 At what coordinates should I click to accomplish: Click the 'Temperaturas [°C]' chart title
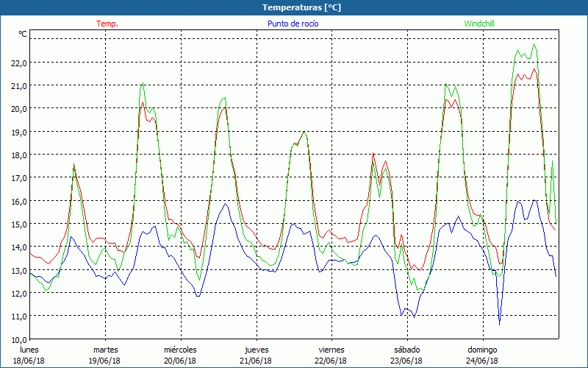coord(301,7)
